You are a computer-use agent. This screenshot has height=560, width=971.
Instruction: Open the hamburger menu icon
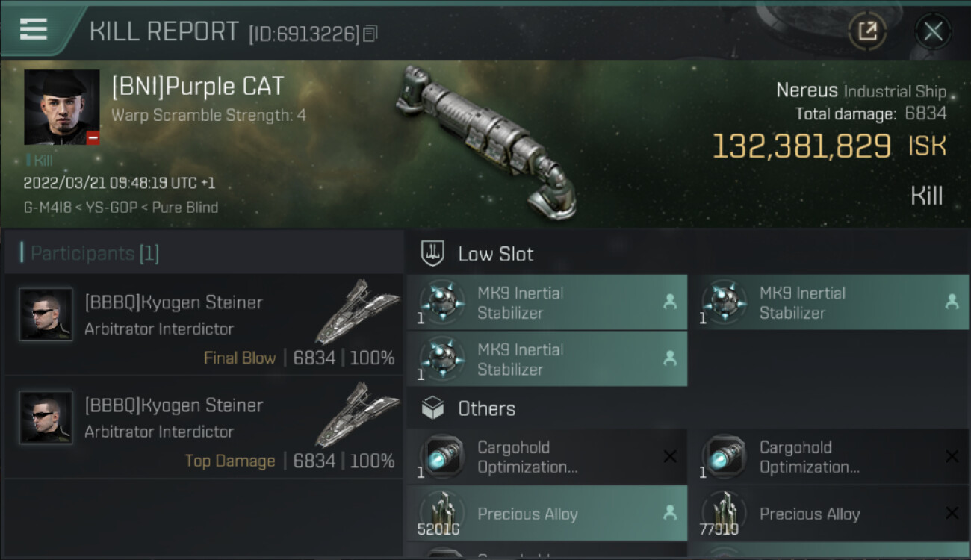coord(34,30)
